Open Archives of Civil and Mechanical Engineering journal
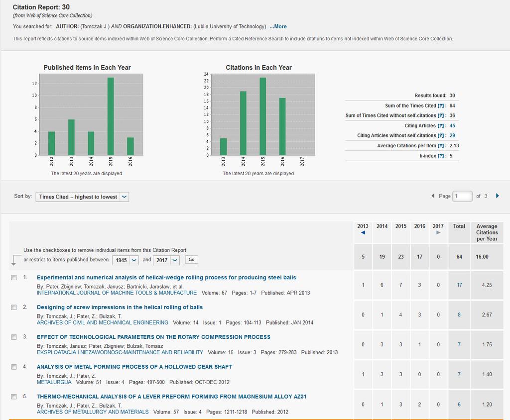Viewport: 510px width, 420px height. [x=103, y=323]
